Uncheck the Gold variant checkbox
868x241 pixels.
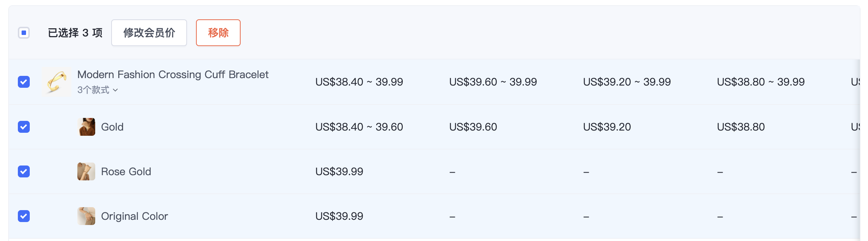click(x=24, y=127)
